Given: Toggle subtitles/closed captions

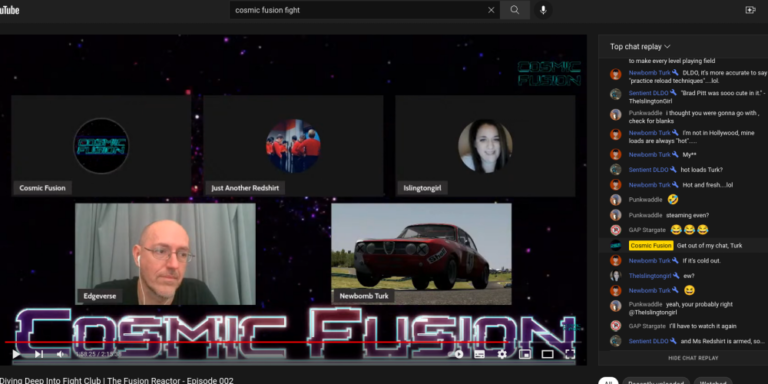Looking at the screenshot, I should tap(480, 354).
